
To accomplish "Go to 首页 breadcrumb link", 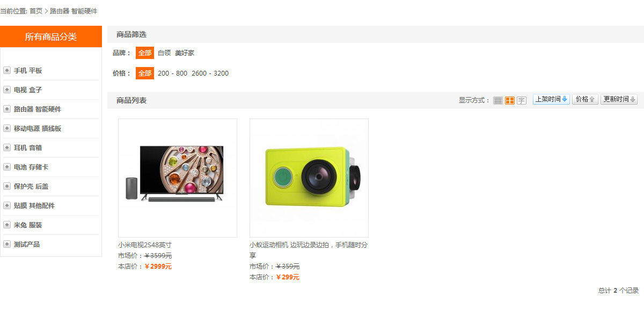I will (36, 11).
